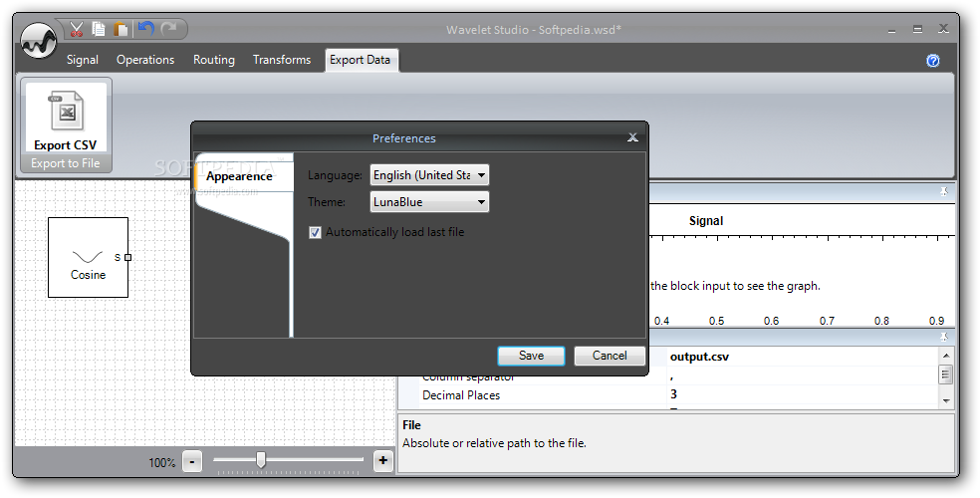This screenshot has width=980, height=498.
Task: Switch to the Operations ribbon tab
Action: [x=145, y=60]
